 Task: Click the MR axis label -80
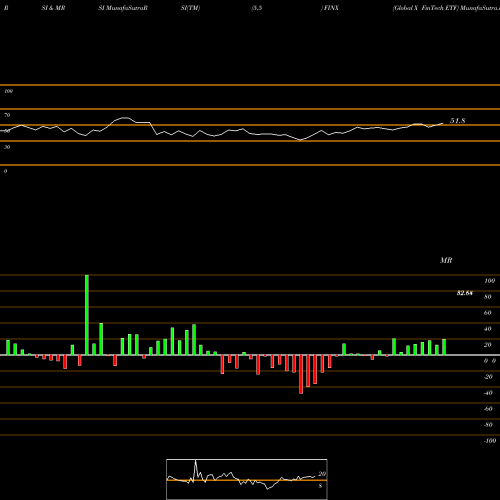(488, 425)
